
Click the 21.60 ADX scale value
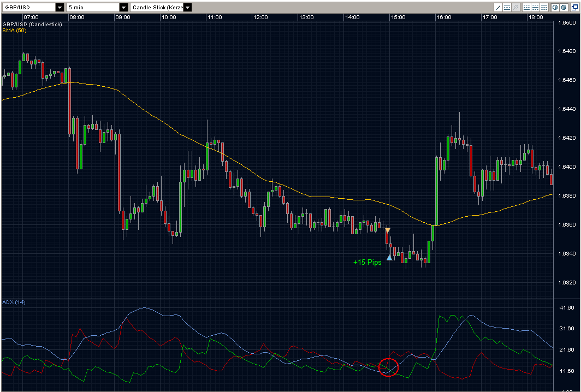pyautogui.click(x=567, y=350)
